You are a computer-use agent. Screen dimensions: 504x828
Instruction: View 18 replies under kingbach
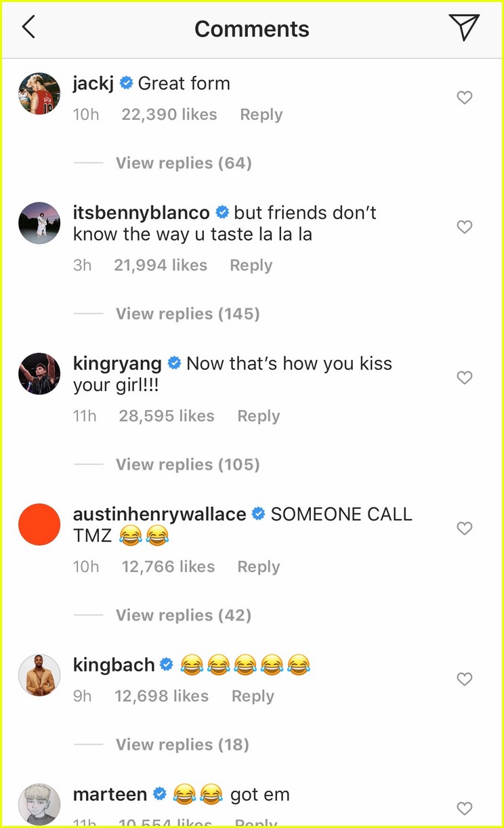[x=182, y=745]
